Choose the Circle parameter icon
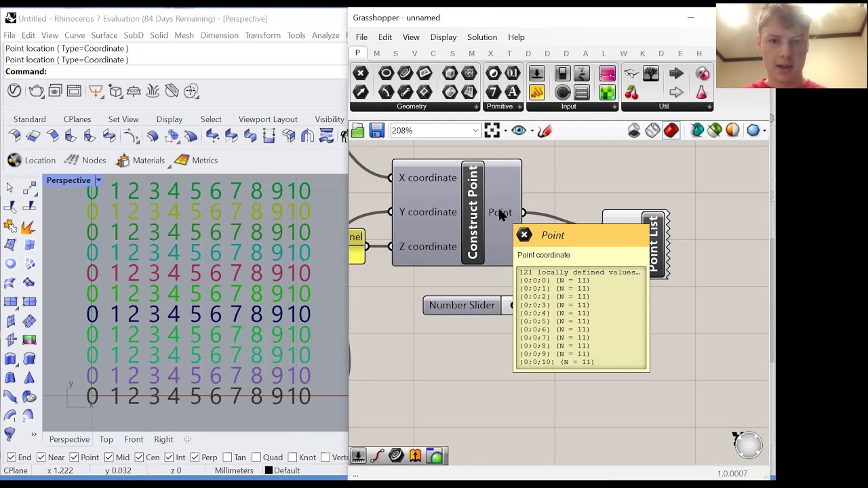This screenshot has height=488, width=868. click(386, 73)
